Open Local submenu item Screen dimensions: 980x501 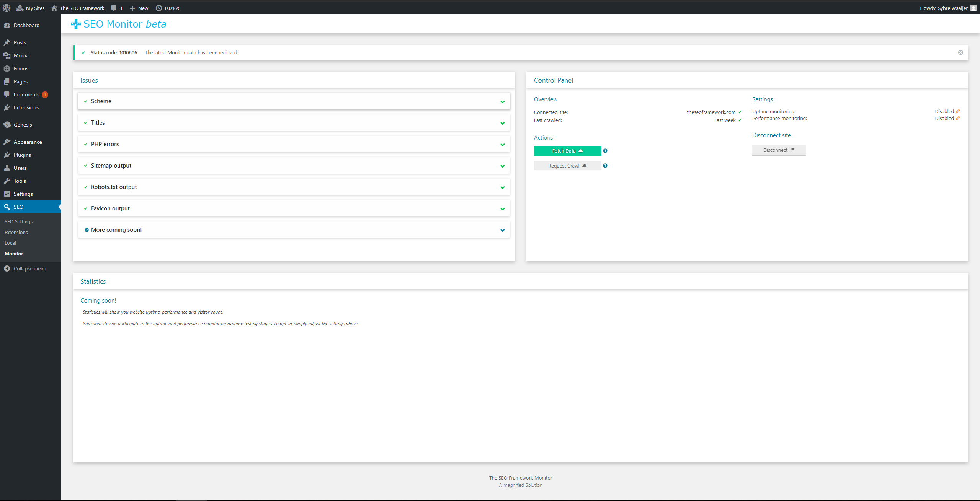10,243
